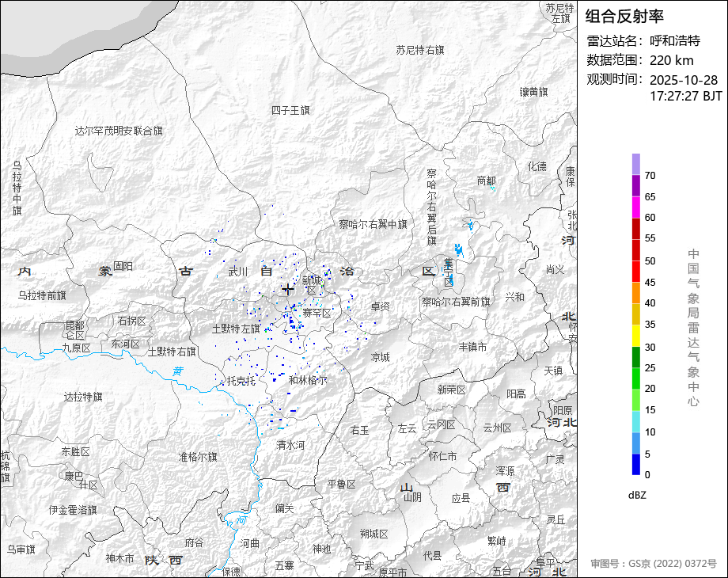Select the cyan 10-15 dBZ legend band
The width and height of the screenshot is (728, 578).
click(636, 421)
